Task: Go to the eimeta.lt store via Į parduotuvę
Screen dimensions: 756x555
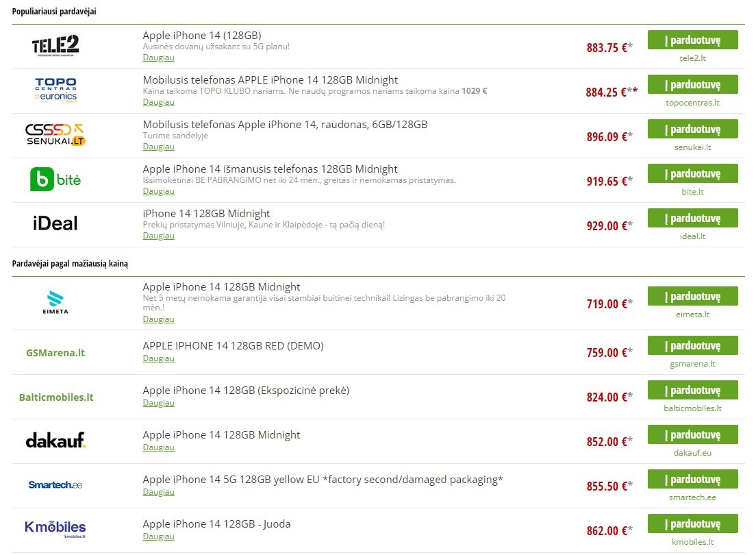Action: tap(693, 296)
